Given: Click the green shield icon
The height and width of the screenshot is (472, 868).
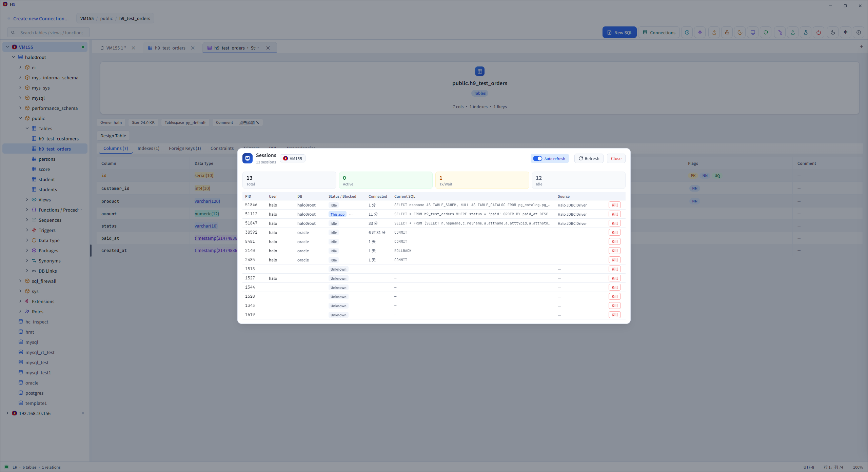Looking at the screenshot, I should pyautogui.click(x=766, y=33).
